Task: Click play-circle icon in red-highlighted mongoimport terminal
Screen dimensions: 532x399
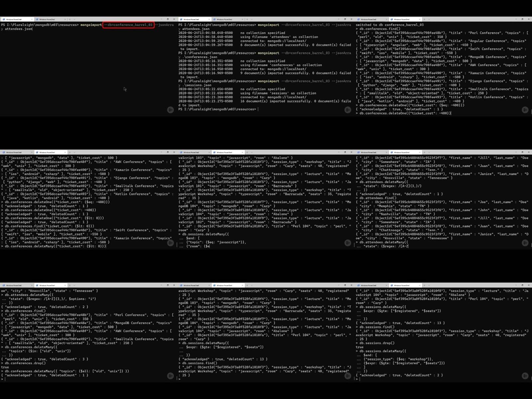Action: pyautogui.click(x=170, y=110)
